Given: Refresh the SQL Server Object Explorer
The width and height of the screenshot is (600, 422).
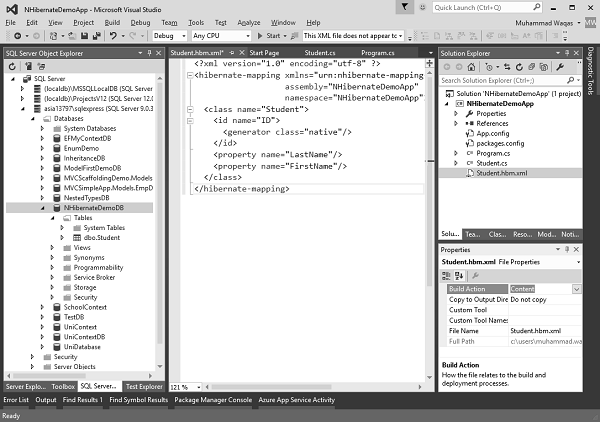Looking at the screenshot, I should point(12,66).
